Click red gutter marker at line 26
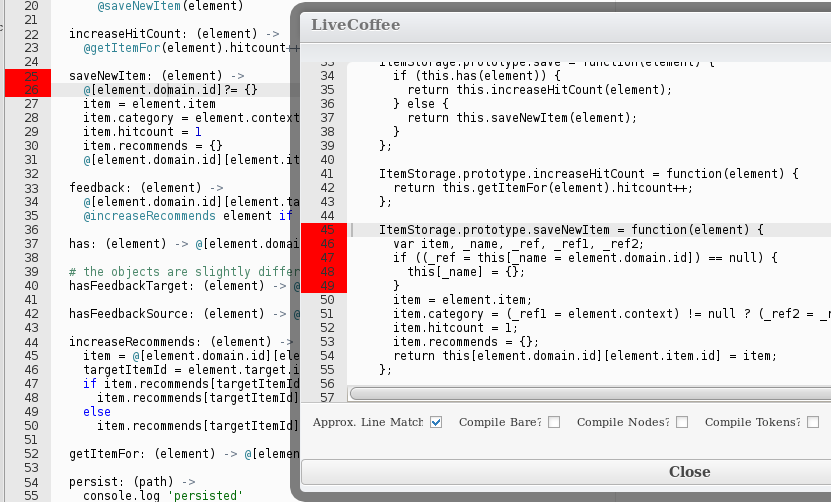This screenshot has width=831, height=502. point(28,90)
